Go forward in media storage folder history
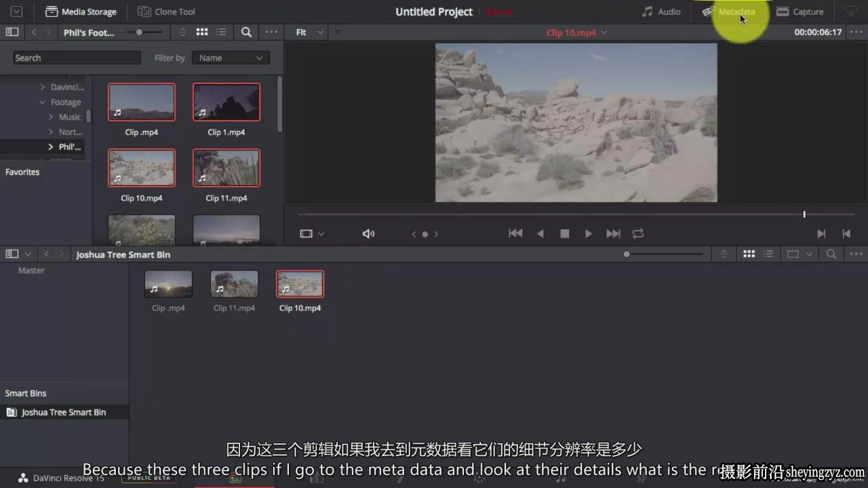 (x=48, y=32)
